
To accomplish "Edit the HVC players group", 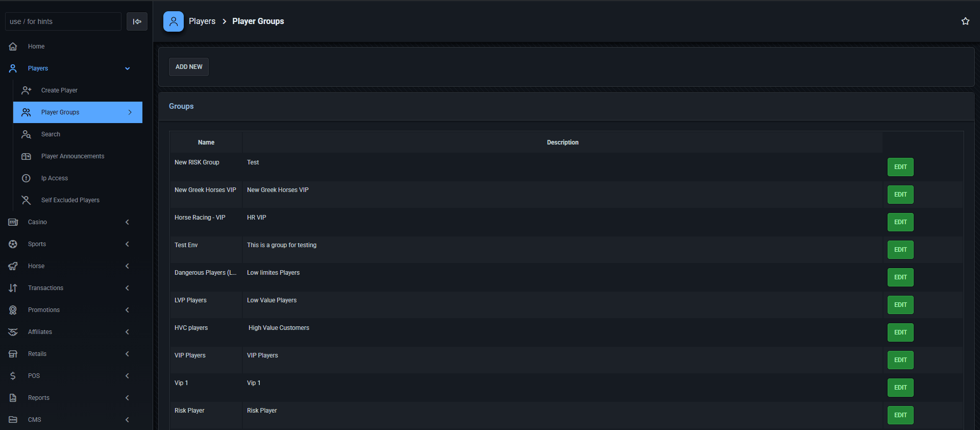I will 900,332.
